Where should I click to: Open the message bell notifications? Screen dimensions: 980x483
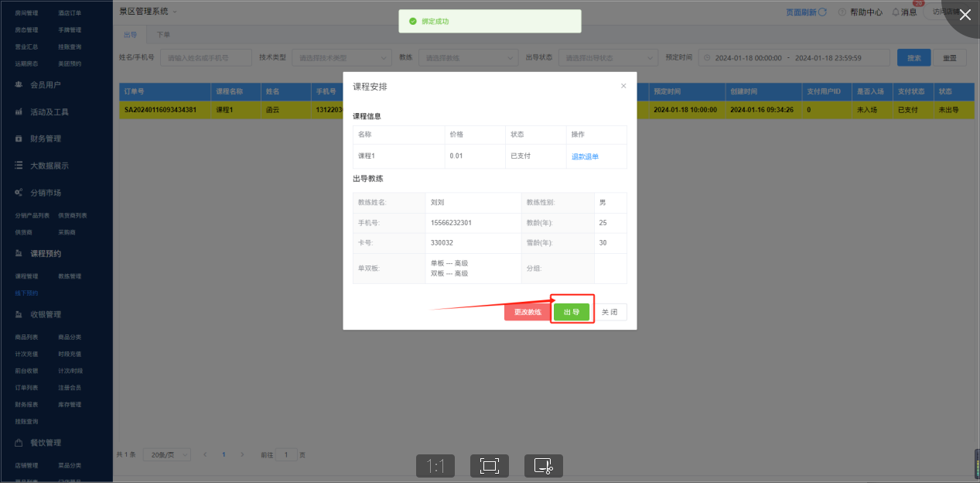[x=896, y=12]
